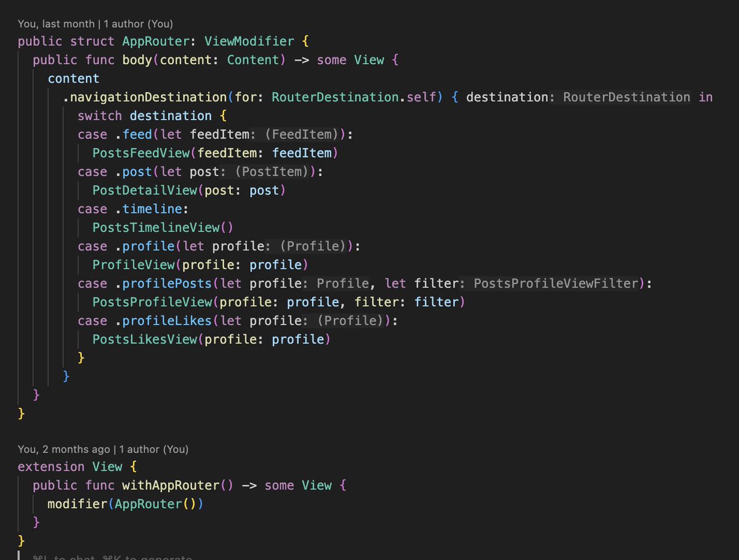Click the modifier call
This screenshot has width=739, height=560.
point(78,504)
